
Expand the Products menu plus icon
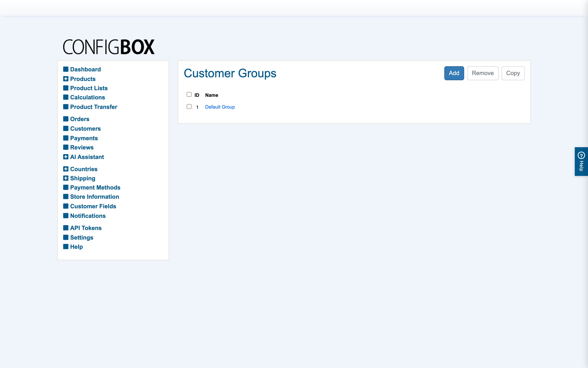tap(66, 79)
